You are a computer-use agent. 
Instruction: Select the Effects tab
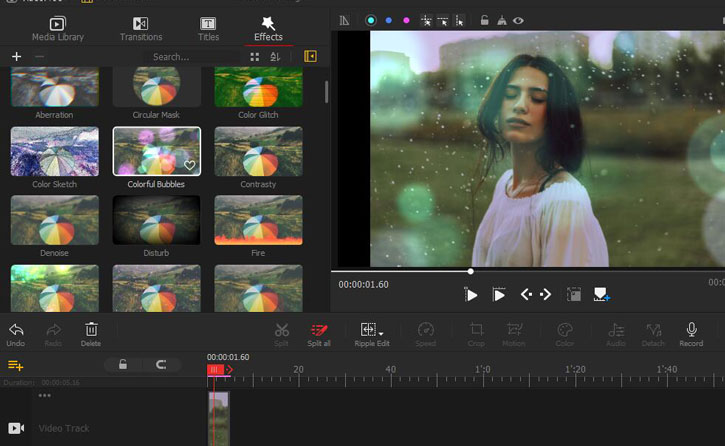[268, 29]
